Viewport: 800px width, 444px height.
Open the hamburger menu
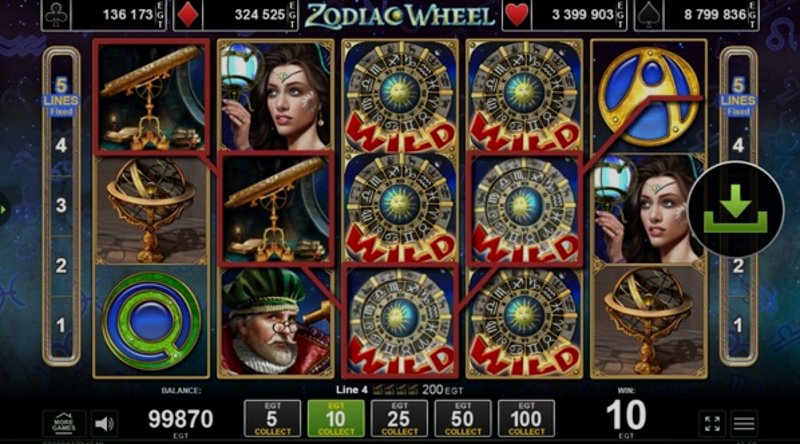(x=744, y=424)
